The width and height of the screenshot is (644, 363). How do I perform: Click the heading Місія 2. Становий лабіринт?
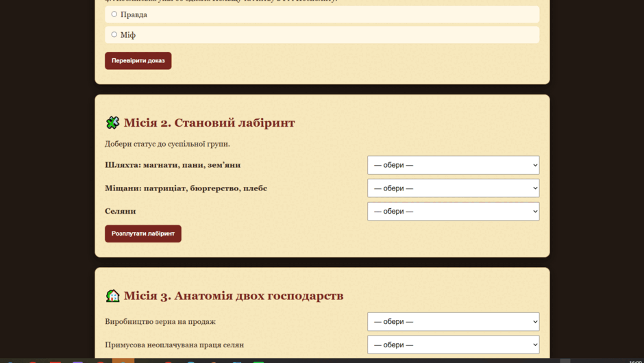point(209,123)
